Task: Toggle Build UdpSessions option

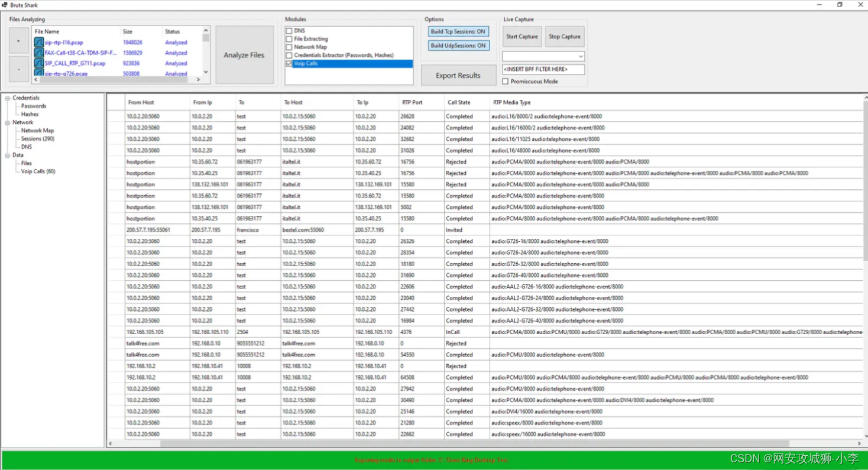Action: [458, 46]
